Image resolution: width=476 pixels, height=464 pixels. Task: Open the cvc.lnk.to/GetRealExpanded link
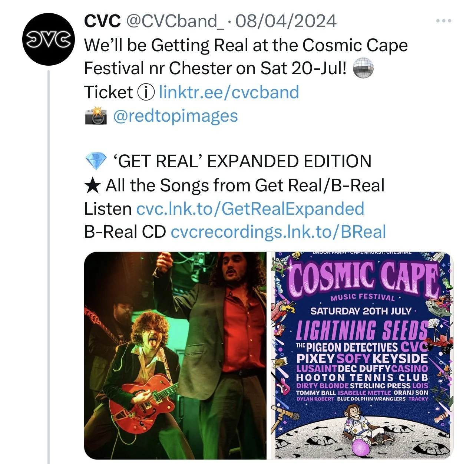[x=250, y=209]
